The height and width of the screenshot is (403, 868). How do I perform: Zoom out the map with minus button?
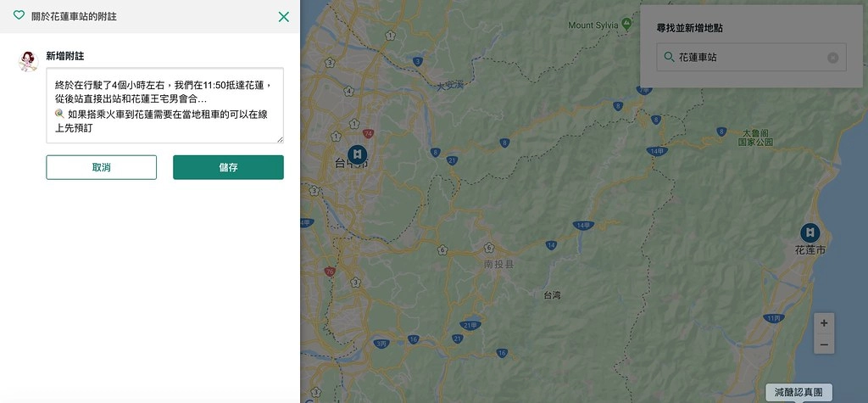[x=824, y=344]
